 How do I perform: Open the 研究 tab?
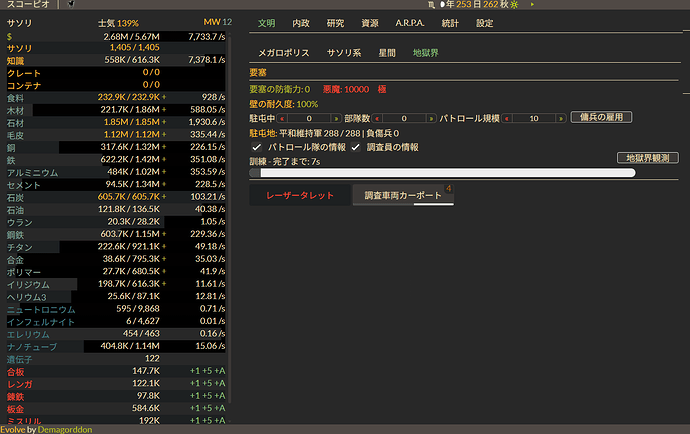(x=335, y=22)
